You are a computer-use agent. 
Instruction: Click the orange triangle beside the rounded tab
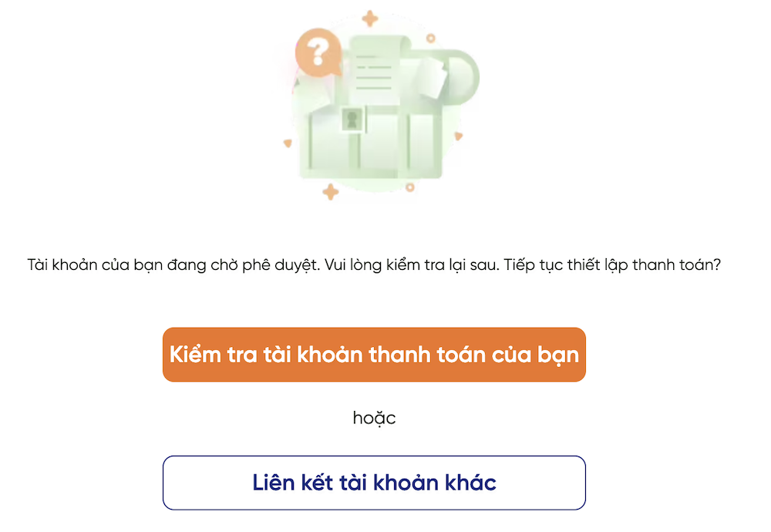(458, 136)
